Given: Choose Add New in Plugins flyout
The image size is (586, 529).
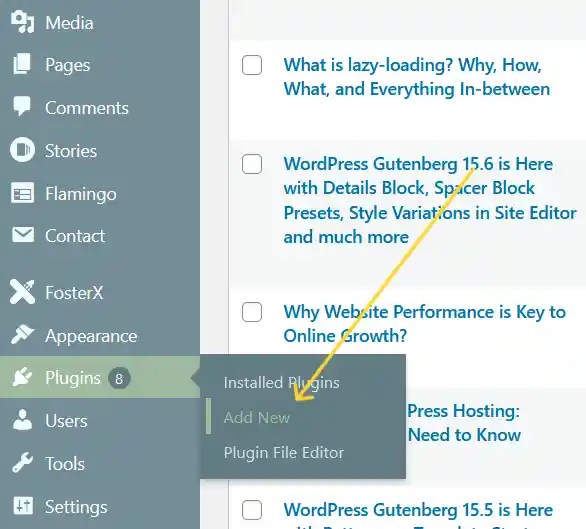Looking at the screenshot, I should coord(257,417).
